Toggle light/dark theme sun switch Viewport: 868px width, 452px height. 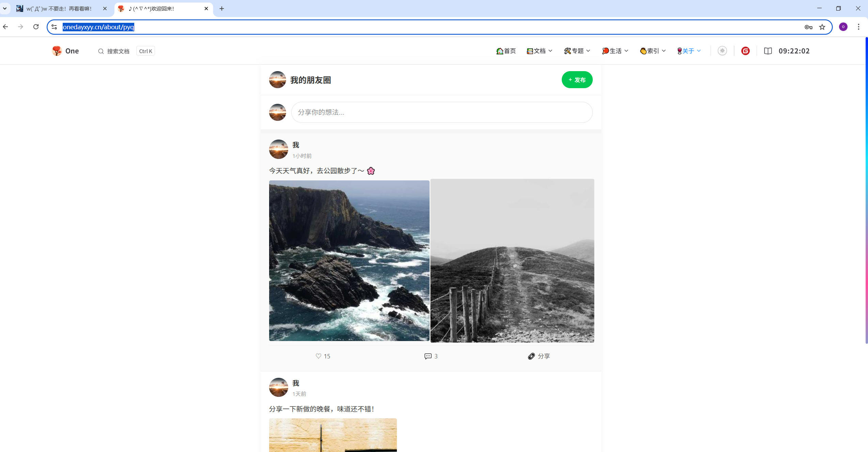(722, 51)
